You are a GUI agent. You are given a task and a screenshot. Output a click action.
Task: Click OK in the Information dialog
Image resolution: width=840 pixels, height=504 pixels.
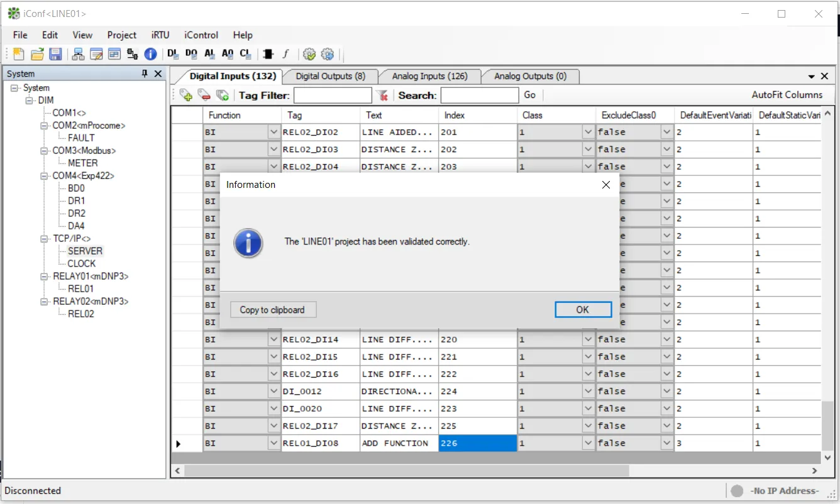[583, 310]
